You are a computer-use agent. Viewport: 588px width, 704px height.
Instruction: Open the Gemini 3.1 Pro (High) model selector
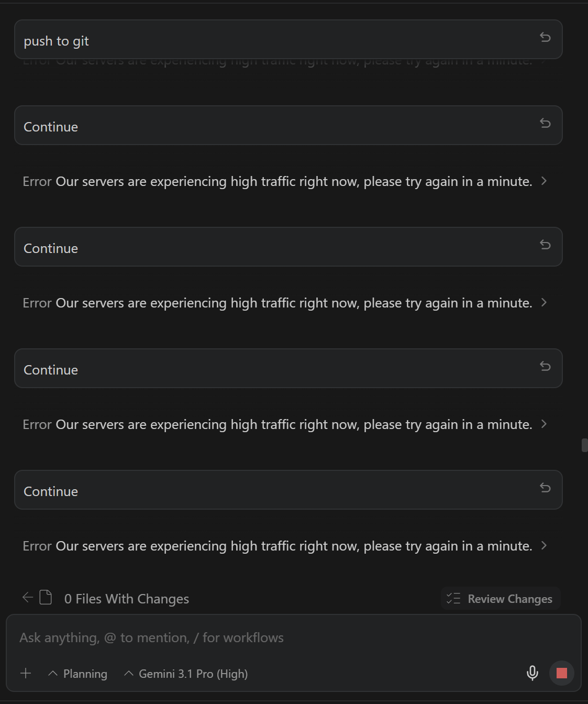[186, 674]
